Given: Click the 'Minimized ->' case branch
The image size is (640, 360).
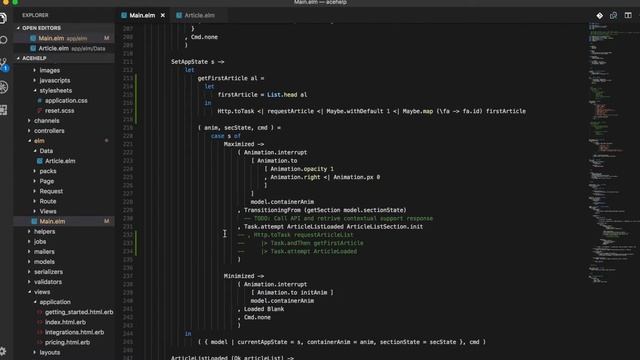Looking at the screenshot, I should (x=244, y=276).
